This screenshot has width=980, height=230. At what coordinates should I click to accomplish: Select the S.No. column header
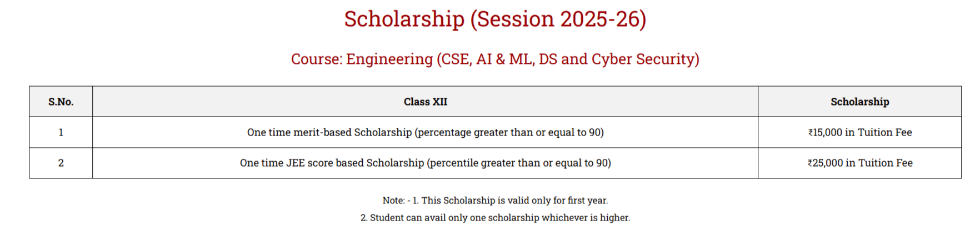[x=61, y=102]
